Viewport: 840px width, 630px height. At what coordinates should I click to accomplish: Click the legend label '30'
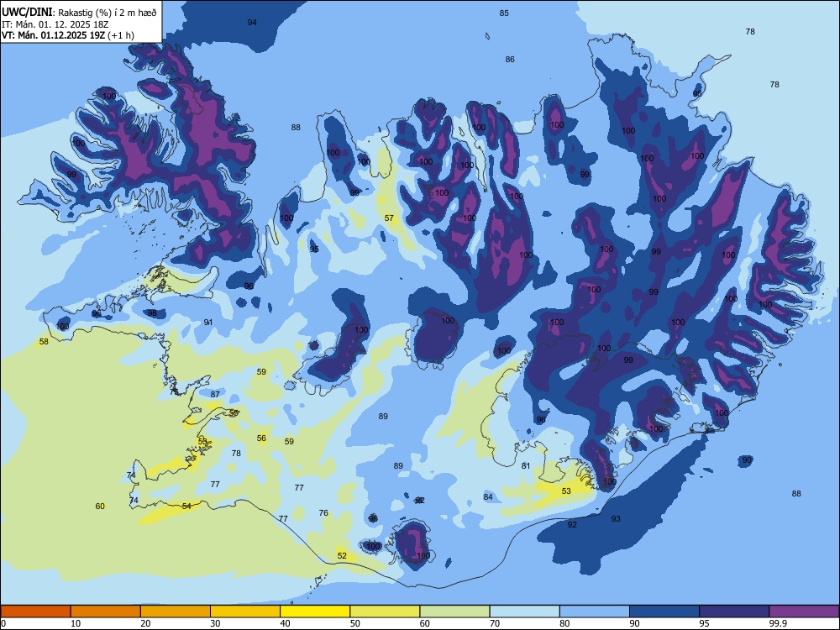(215, 623)
